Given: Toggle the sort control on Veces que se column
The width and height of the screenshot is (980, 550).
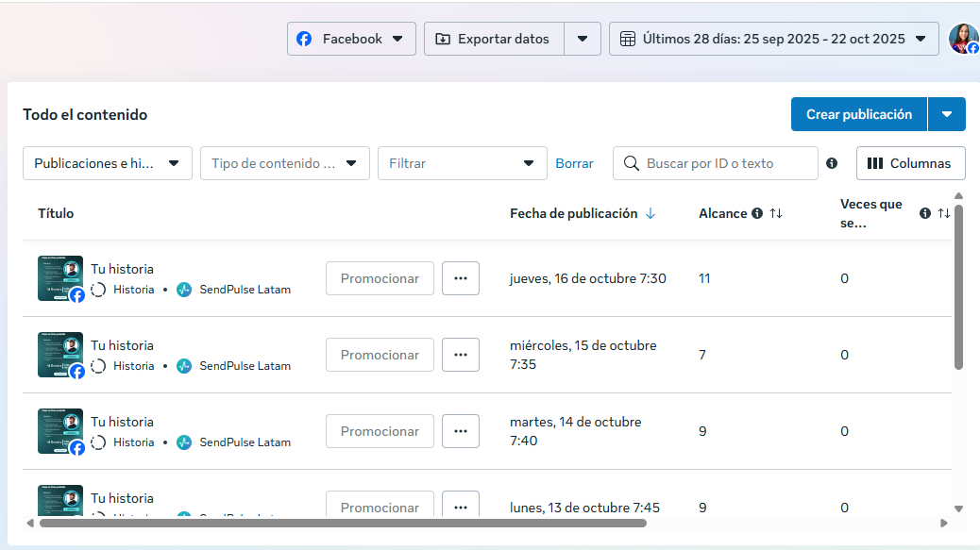Looking at the screenshot, I should tap(942, 212).
